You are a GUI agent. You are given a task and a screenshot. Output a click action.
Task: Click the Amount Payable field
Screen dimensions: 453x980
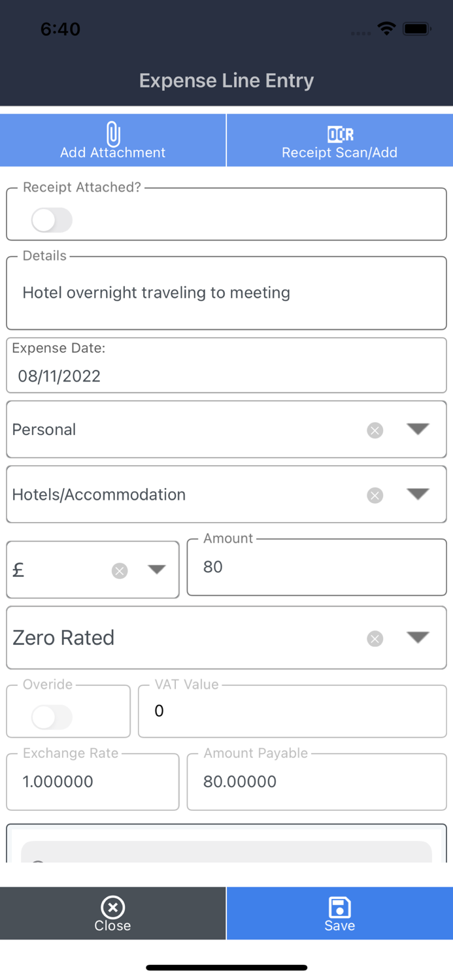(x=316, y=781)
